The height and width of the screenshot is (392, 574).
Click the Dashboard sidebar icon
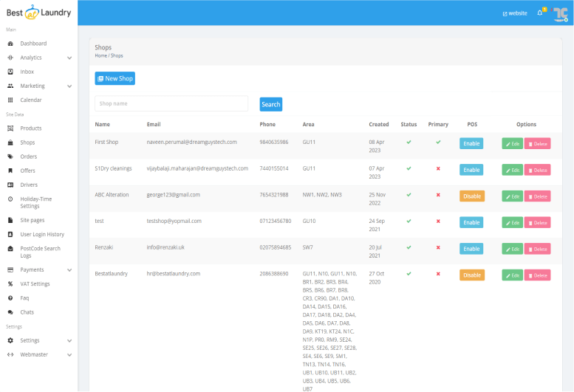[x=10, y=44]
